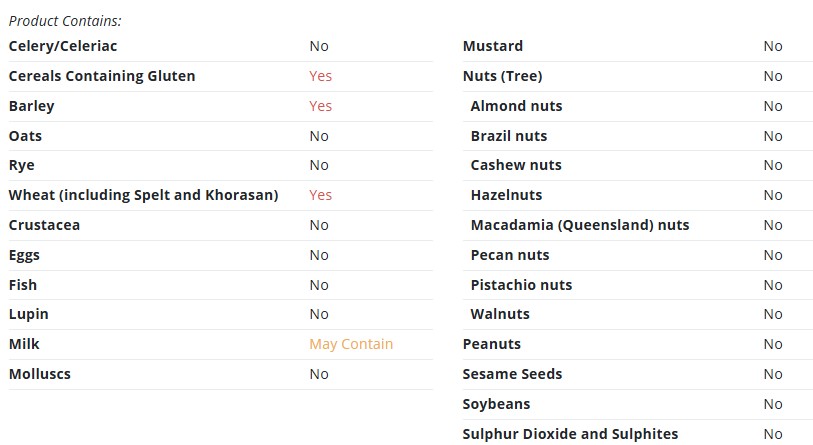The width and height of the screenshot is (813, 445).
Task: Click the Lupin allergen label
Action: click(29, 314)
